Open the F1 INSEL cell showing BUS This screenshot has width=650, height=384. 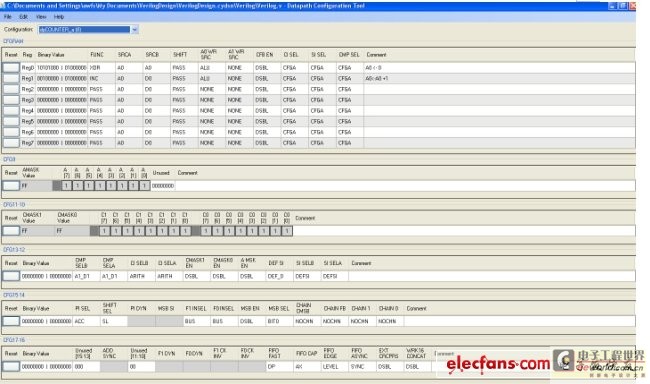(x=196, y=321)
